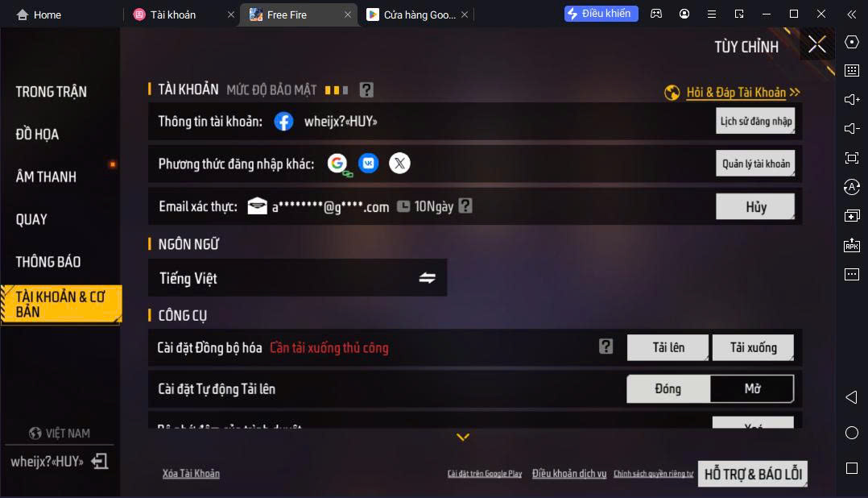Select the VK login icon
The height and width of the screenshot is (498, 868).
pos(369,164)
